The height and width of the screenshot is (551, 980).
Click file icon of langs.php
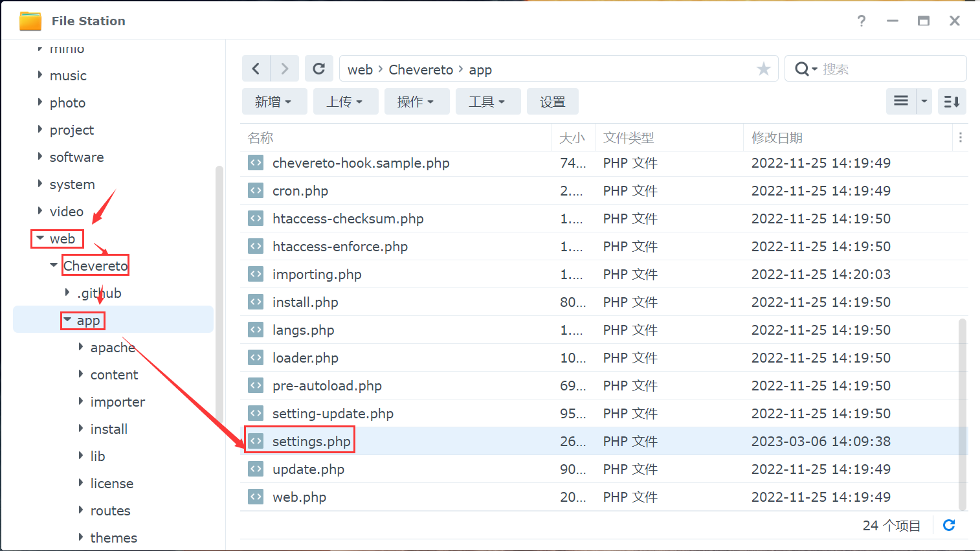point(256,330)
